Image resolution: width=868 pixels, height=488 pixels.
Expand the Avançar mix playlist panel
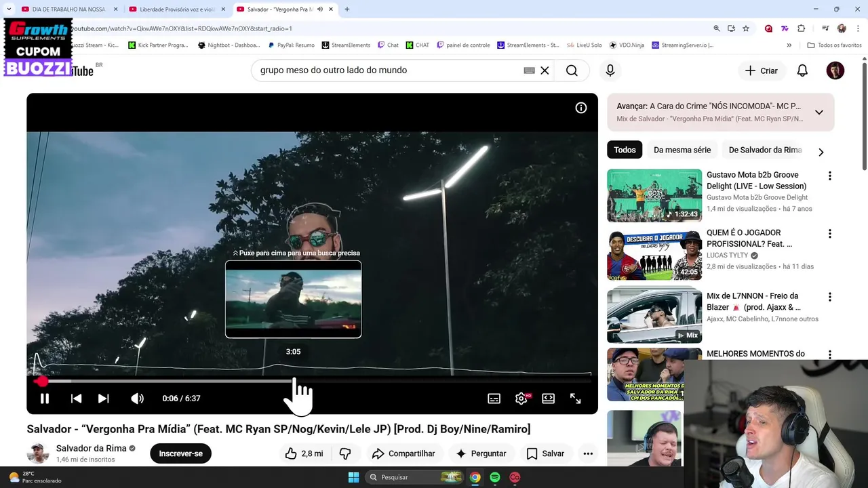(x=819, y=113)
